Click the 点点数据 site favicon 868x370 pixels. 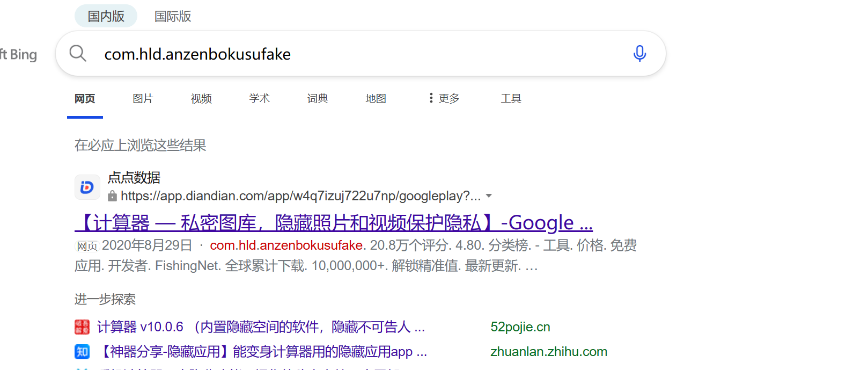(87, 187)
